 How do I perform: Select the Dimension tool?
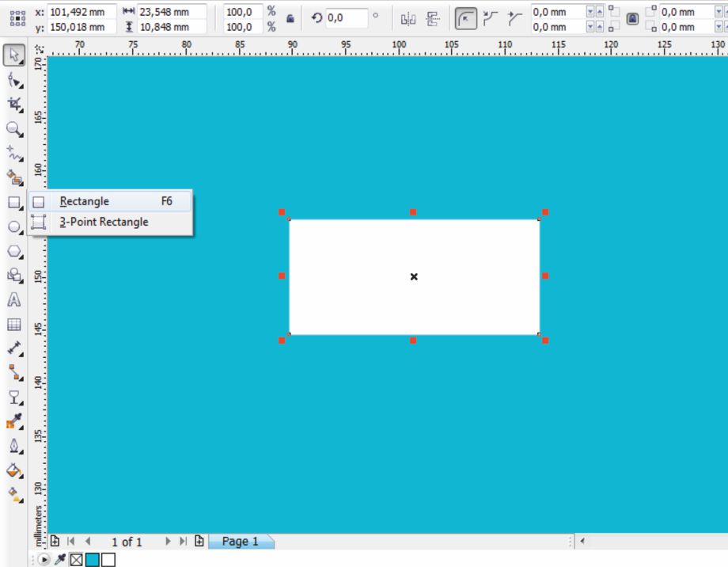pyautogui.click(x=15, y=348)
